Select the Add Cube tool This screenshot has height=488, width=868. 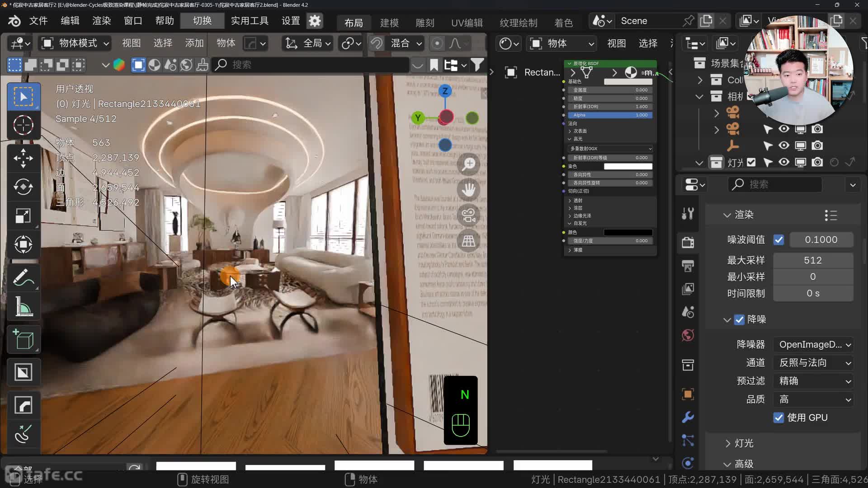24,339
